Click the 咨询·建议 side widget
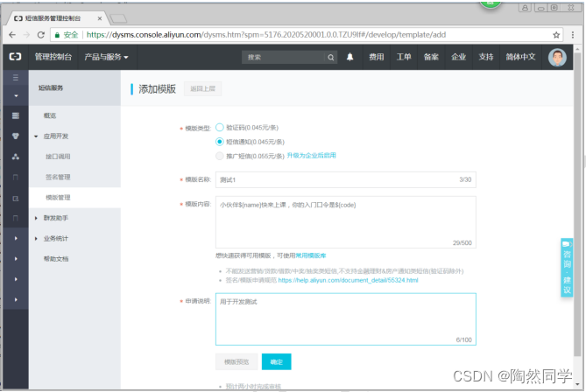586x392 pixels. point(567,267)
